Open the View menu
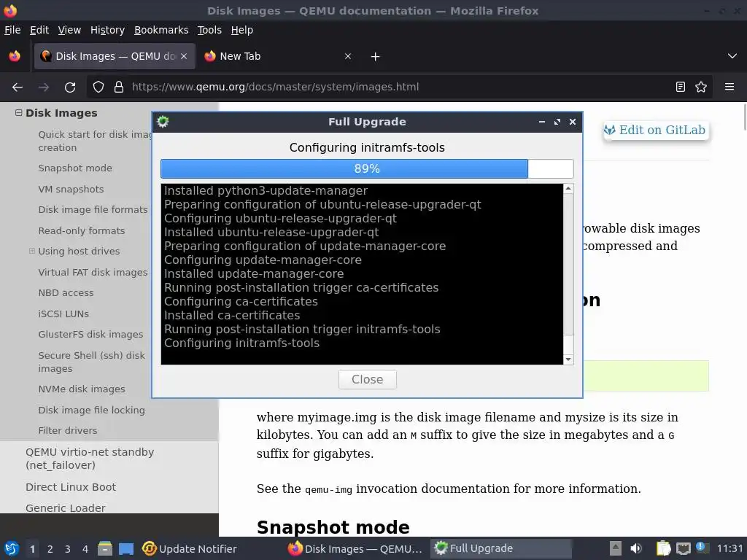The height and width of the screenshot is (560, 747). (x=69, y=30)
